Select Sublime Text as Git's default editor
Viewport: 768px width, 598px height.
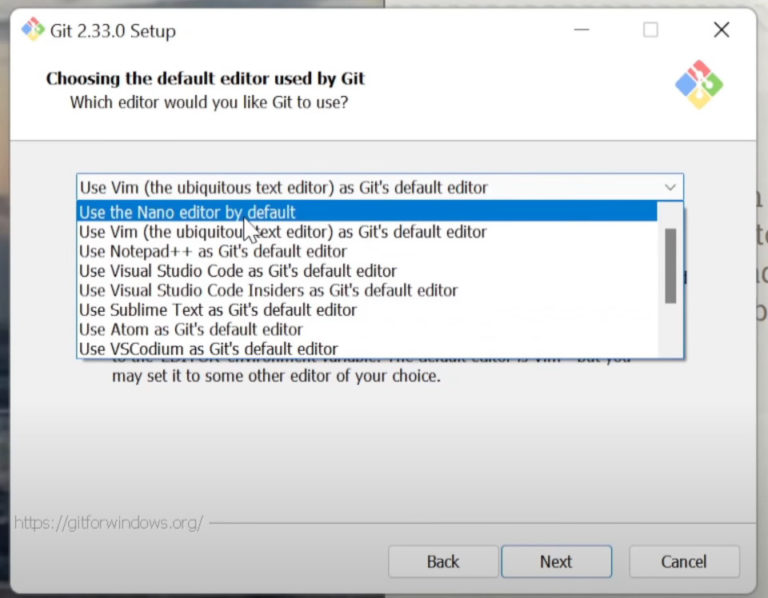tap(367, 310)
